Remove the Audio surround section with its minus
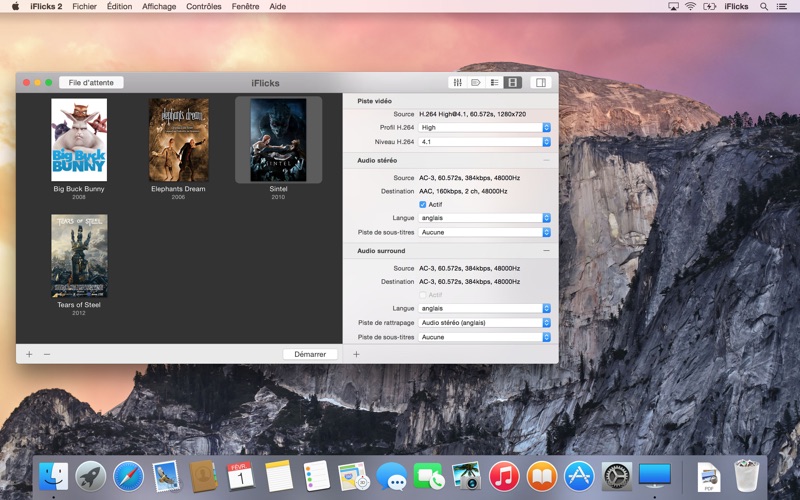 click(546, 251)
